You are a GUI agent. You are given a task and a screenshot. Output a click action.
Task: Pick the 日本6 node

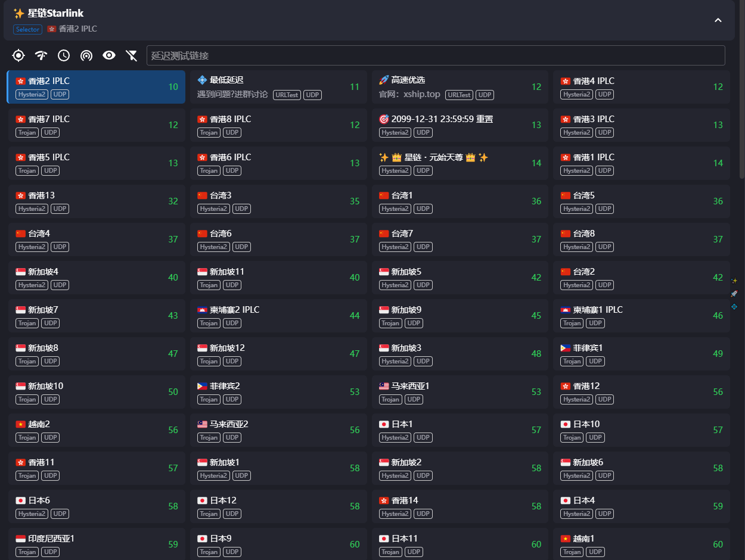coord(97,506)
